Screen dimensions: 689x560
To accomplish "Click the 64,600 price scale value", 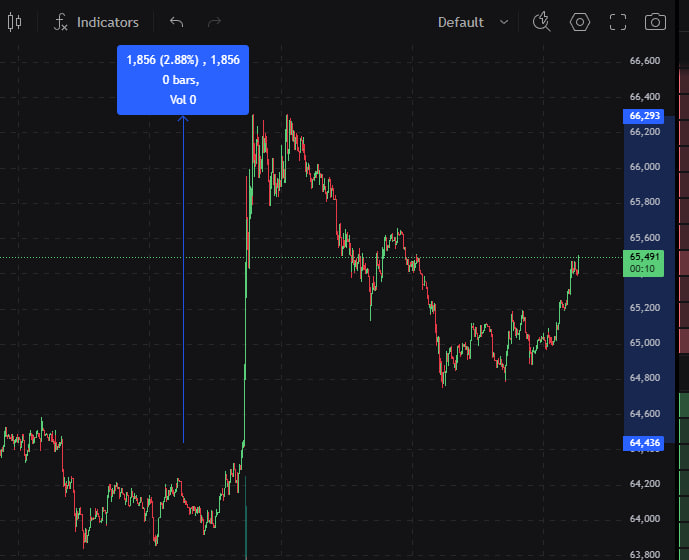I will pyautogui.click(x=645, y=414).
